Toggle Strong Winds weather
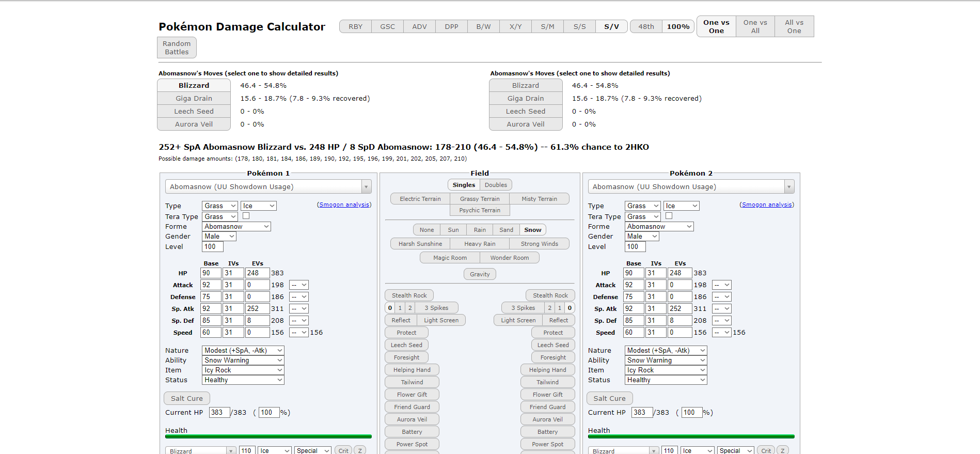980x454 pixels. point(539,244)
